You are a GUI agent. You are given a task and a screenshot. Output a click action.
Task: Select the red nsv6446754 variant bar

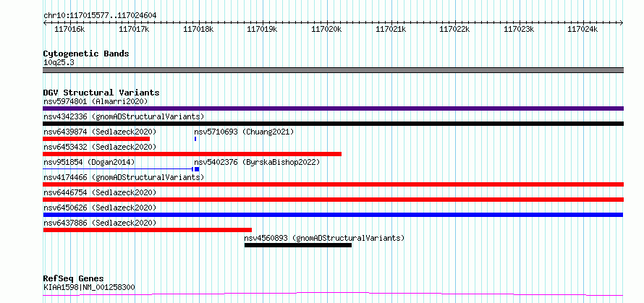point(333,200)
